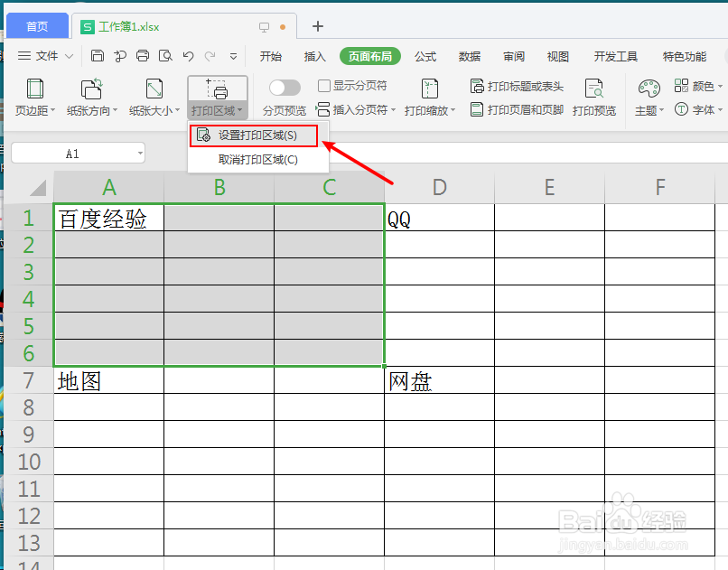
Task: Open the Page Margins (页边距) icon
Action: 35,89
